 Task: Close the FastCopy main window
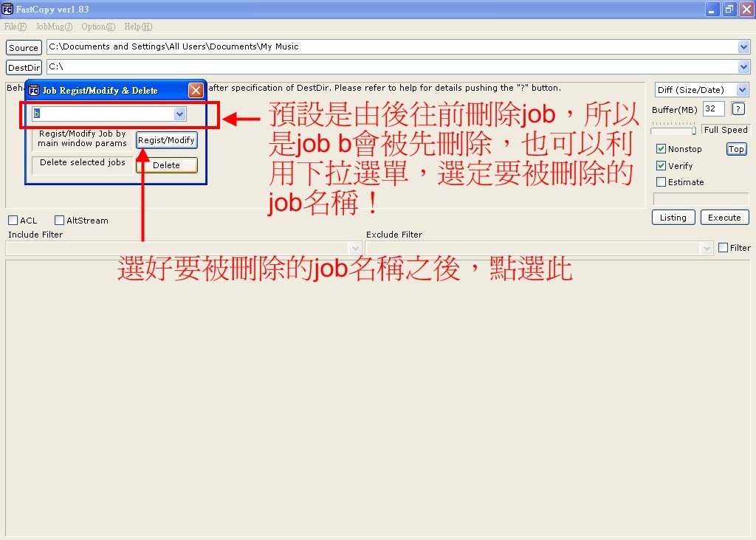coord(747,9)
